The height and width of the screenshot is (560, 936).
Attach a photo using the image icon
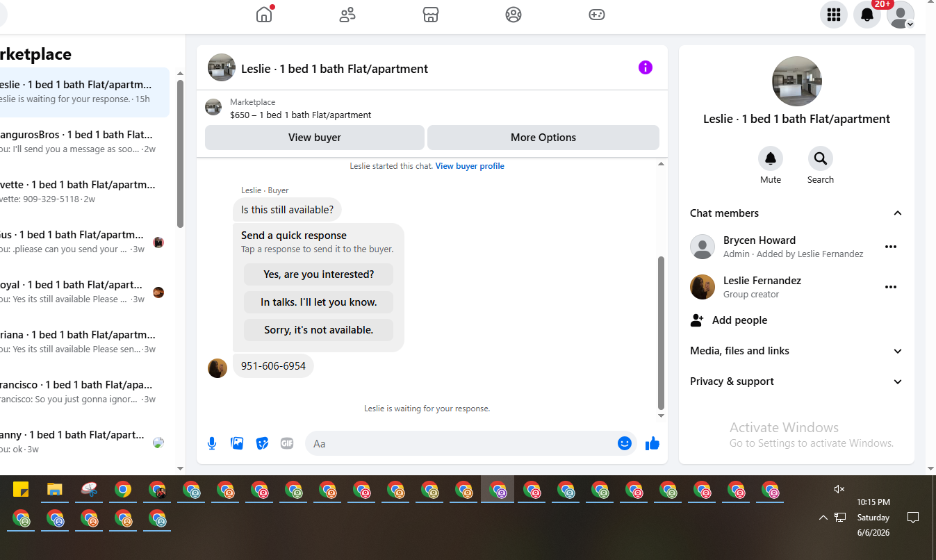coord(237,443)
